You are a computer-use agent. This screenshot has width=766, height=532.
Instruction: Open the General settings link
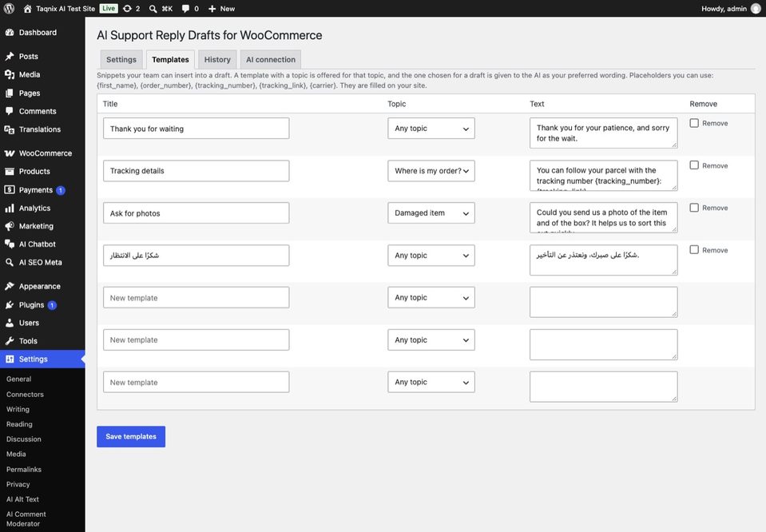point(18,379)
